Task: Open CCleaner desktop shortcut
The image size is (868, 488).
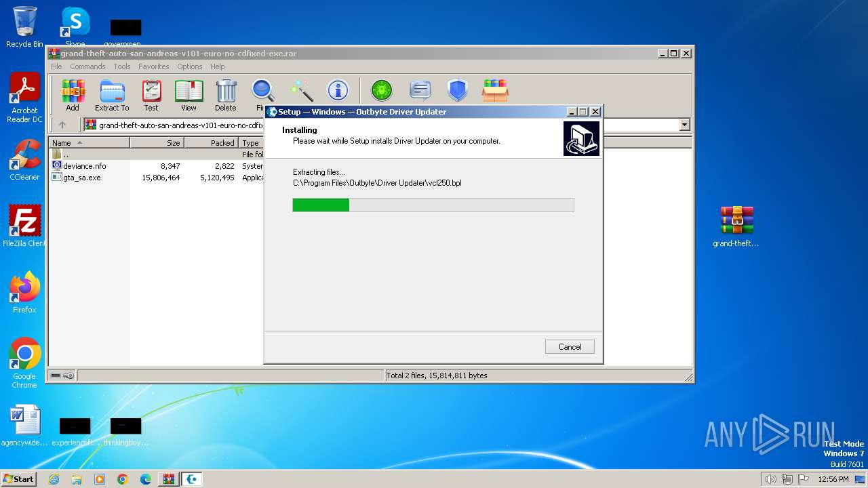Action: pos(24,160)
